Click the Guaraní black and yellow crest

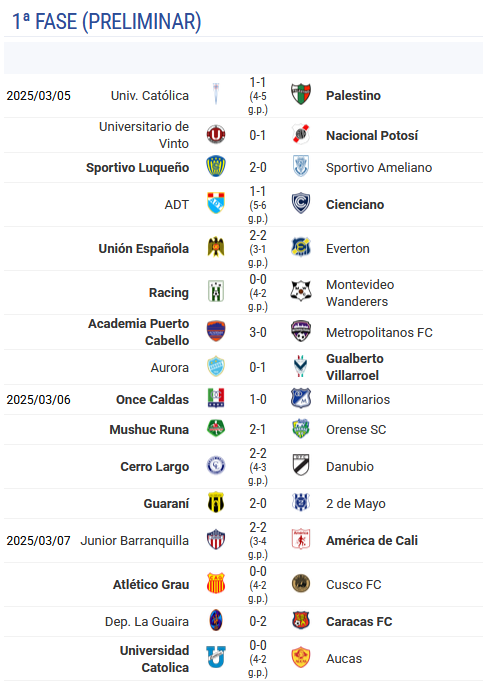click(x=216, y=502)
